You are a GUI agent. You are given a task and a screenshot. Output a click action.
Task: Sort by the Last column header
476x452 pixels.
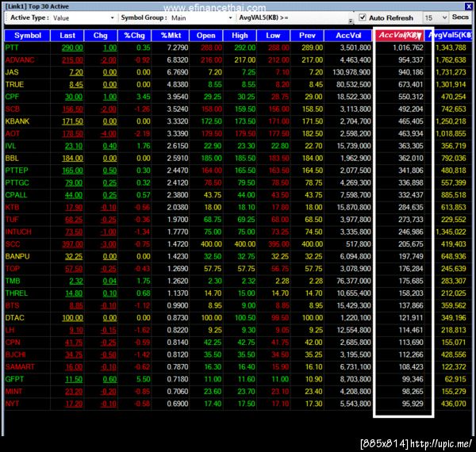67,36
